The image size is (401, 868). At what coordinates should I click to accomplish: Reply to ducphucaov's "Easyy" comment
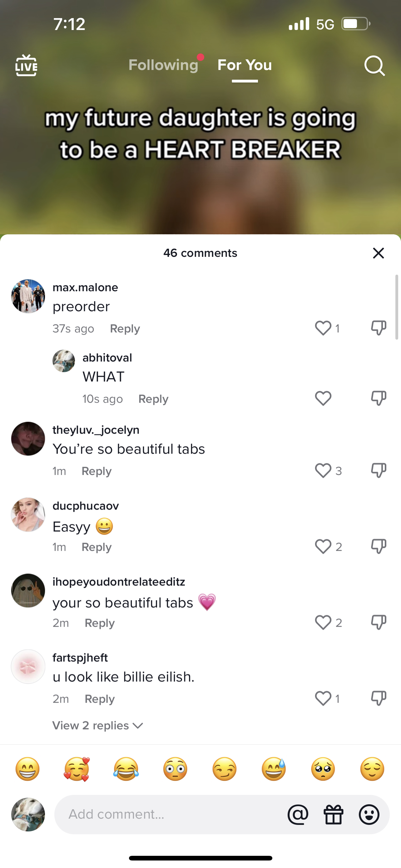pyautogui.click(x=96, y=547)
